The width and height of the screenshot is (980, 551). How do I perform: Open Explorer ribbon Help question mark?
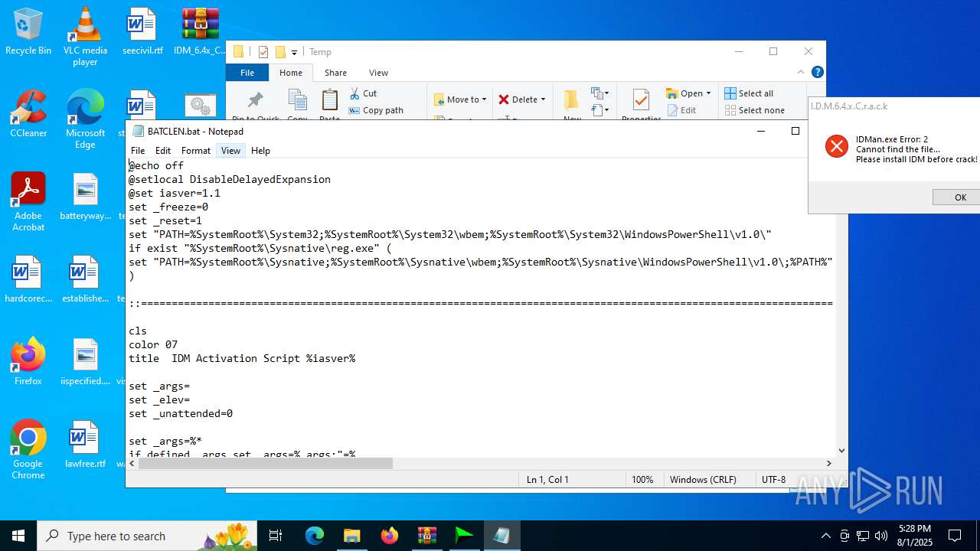coord(817,72)
